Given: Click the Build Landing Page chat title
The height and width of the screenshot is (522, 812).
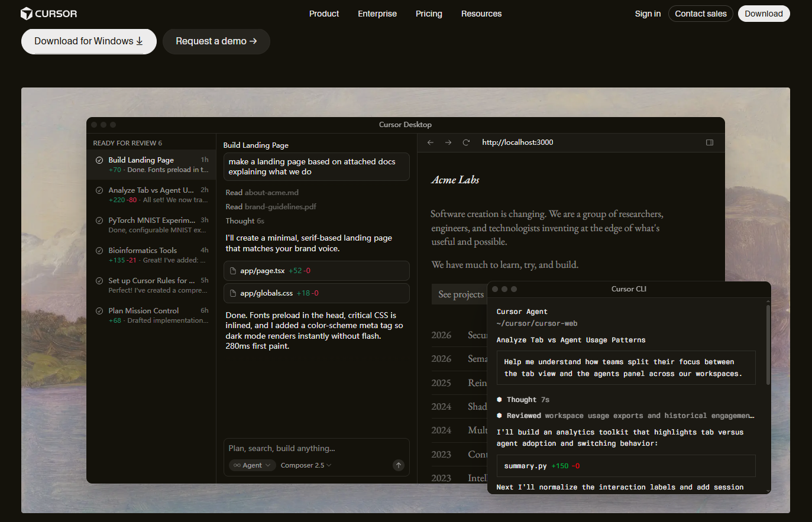Looking at the screenshot, I should click(x=256, y=145).
